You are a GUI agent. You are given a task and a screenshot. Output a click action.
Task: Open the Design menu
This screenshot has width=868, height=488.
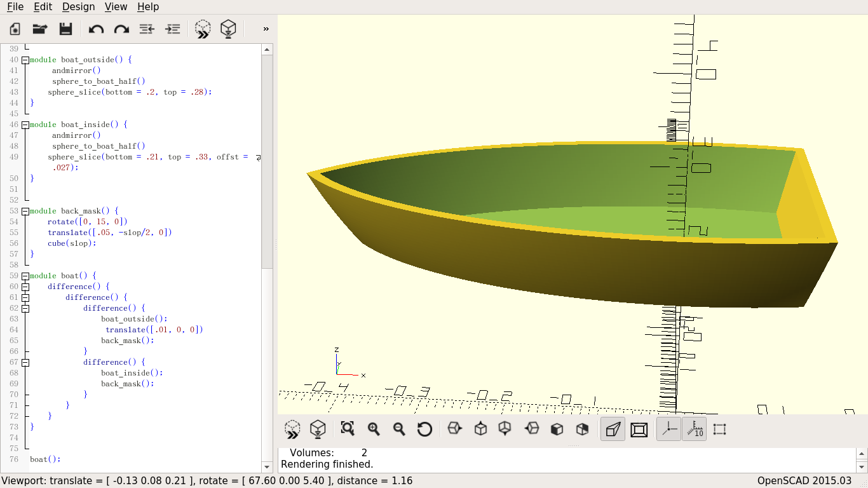click(x=78, y=6)
